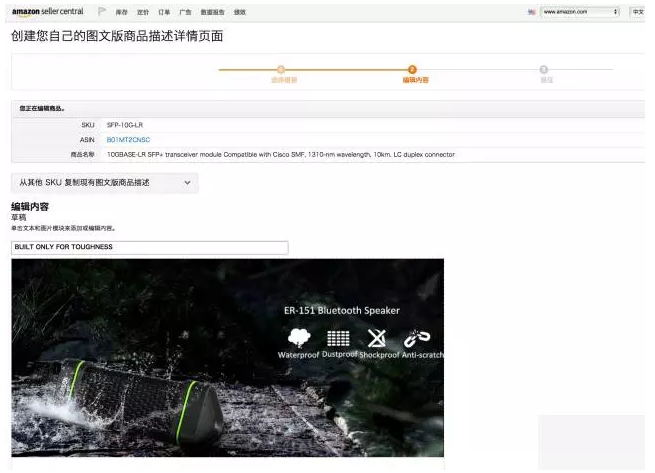
Task: Open the 库存 menu
Action: (121, 12)
